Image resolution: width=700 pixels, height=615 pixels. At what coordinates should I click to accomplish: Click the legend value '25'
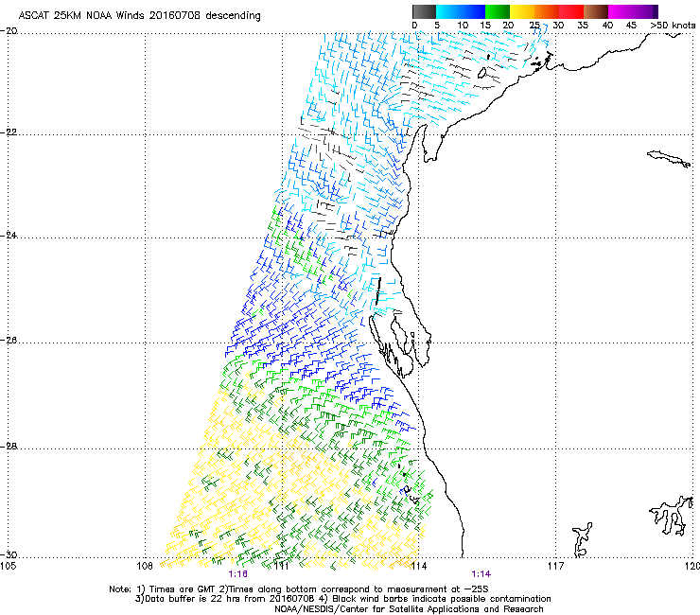click(x=534, y=26)
